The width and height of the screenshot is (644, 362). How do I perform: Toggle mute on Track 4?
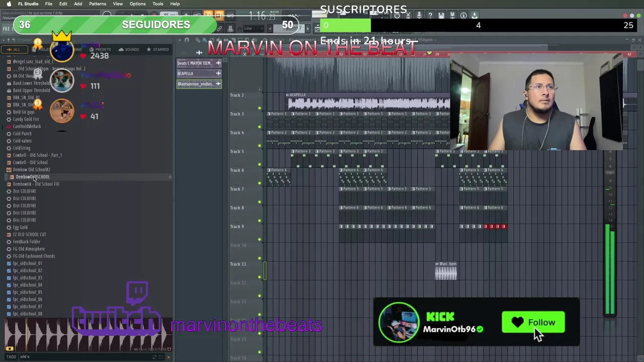pos(260,145)
